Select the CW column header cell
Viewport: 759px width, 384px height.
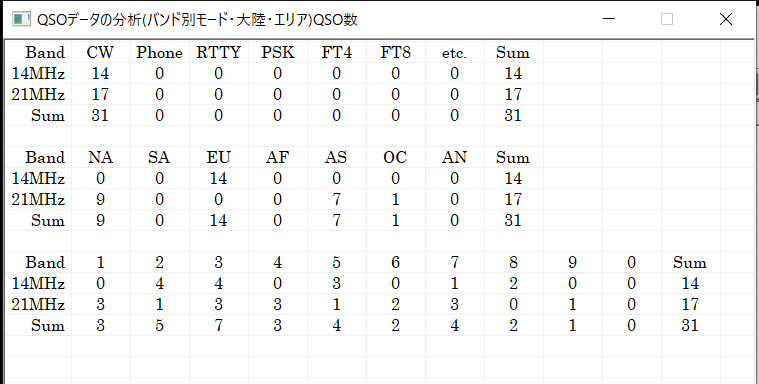(101, 52)
